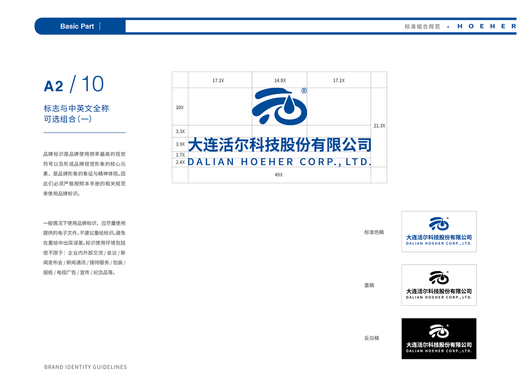
Task: Click the right 17.1X measurement label
Action: click(339, 81)
